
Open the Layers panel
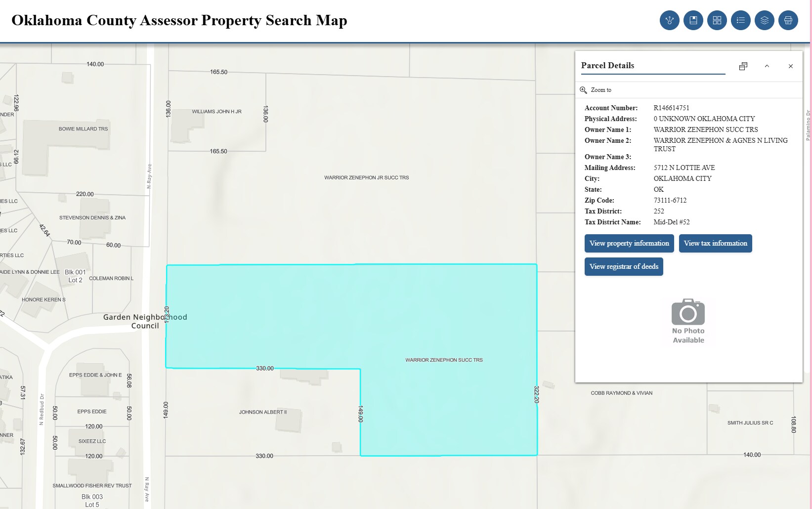pos(765,20)
